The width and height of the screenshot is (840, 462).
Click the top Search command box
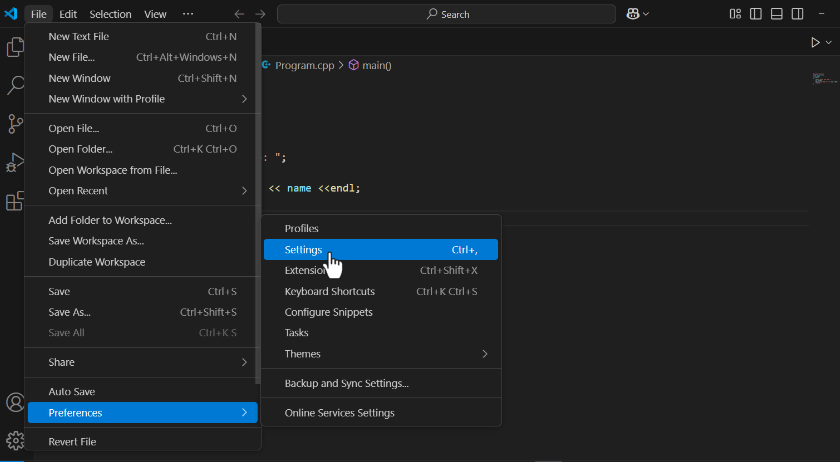pyautogui.click(x=446, y=14)
